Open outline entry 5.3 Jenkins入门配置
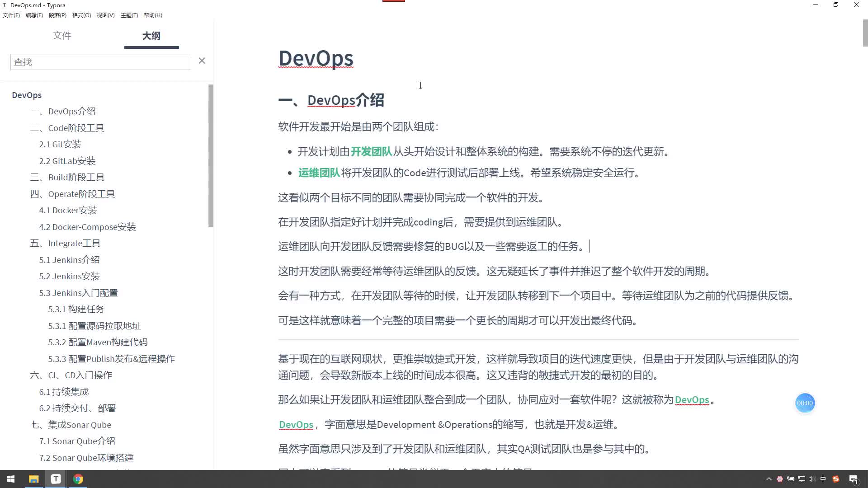 [x=78, y=293]
